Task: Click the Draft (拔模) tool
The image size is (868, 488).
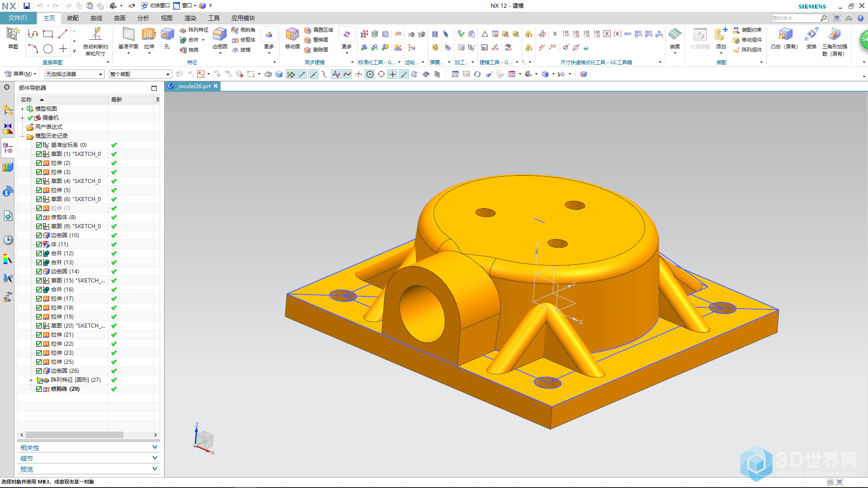Action: pyautogui.click(x=241, y=50)
